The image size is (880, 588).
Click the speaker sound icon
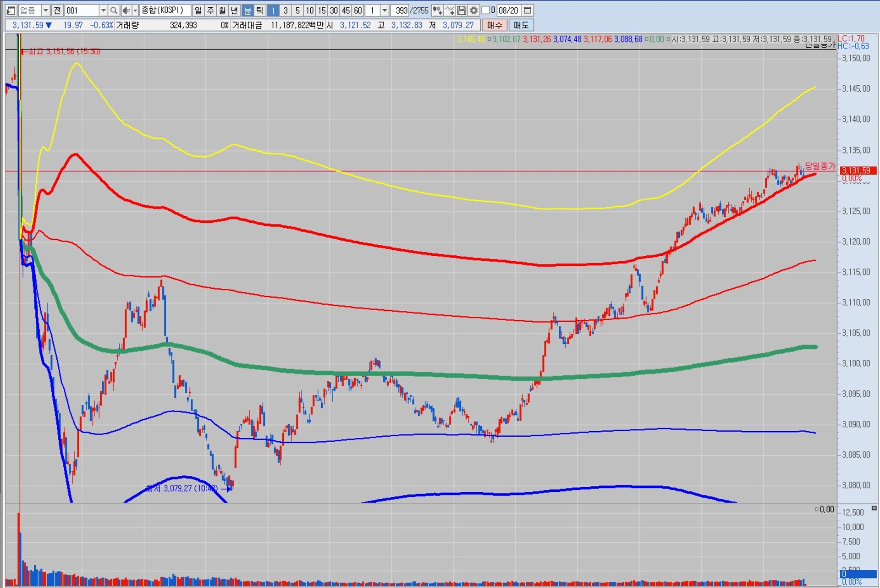[x=126, y=10]
